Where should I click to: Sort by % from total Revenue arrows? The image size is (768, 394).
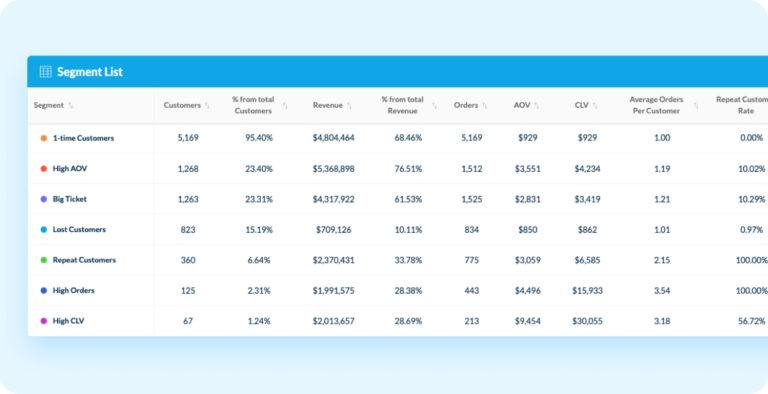point(434,105)
